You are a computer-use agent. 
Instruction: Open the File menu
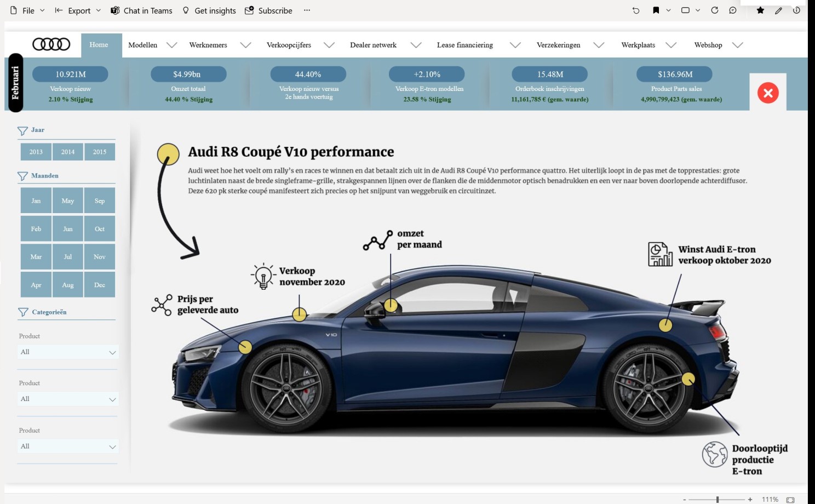click(27, 10)
